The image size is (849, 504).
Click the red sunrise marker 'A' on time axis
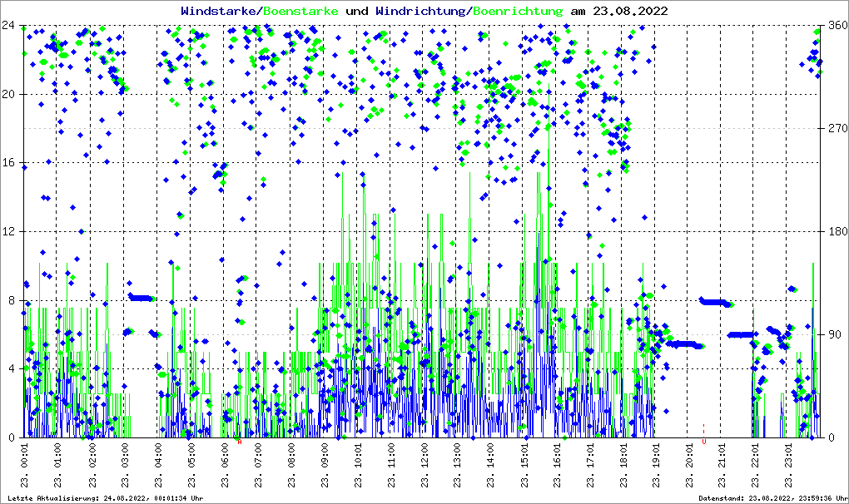click(x=240, y=442)
